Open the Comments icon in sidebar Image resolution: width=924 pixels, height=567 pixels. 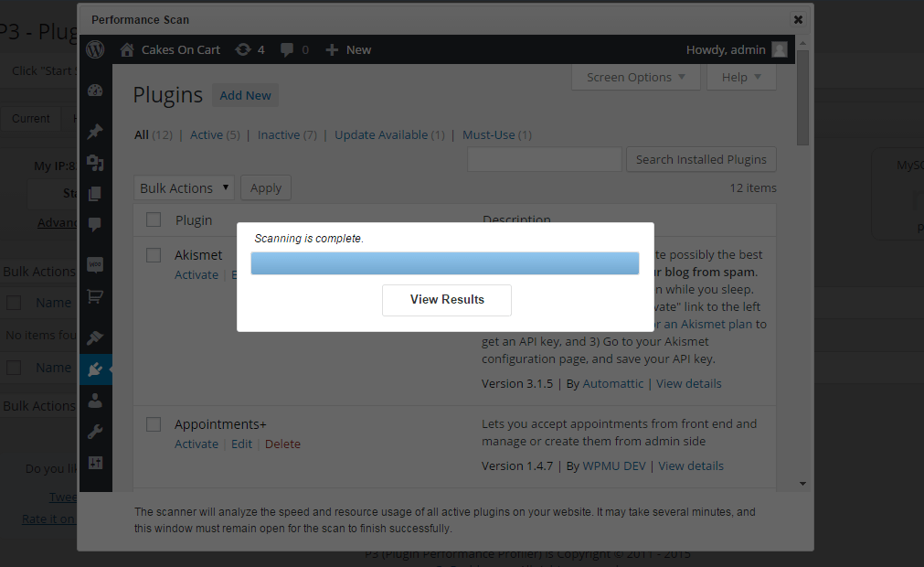click(x=95, y=224)
